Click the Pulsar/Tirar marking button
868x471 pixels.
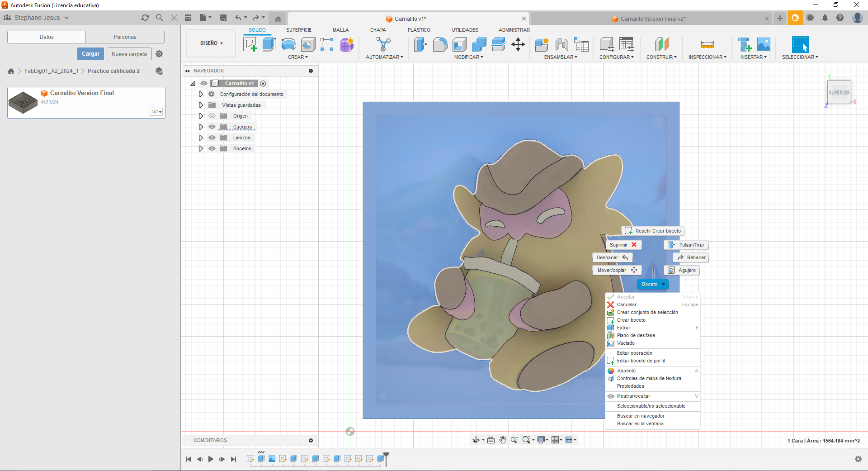coord(686,245)
